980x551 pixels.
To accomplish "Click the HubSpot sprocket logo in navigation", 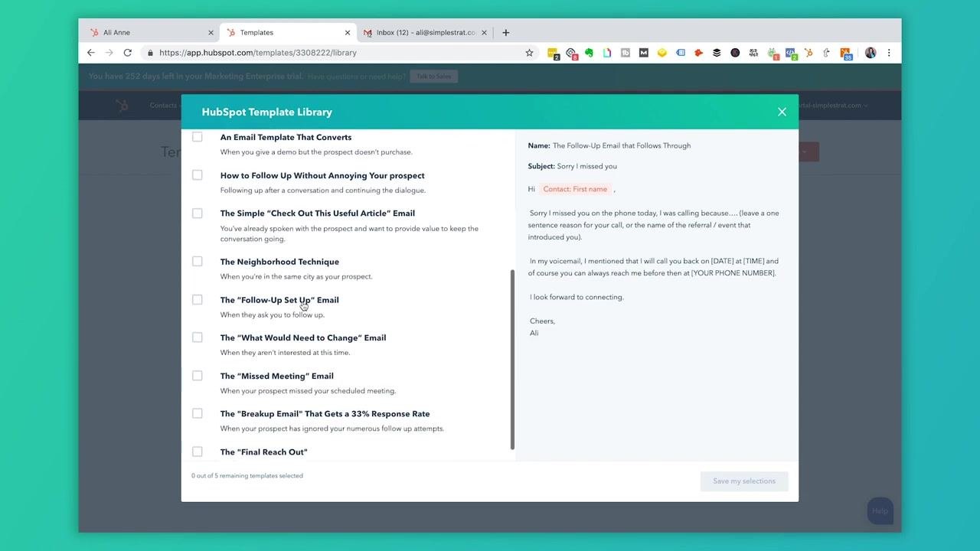I will click(x=122, y=106).
